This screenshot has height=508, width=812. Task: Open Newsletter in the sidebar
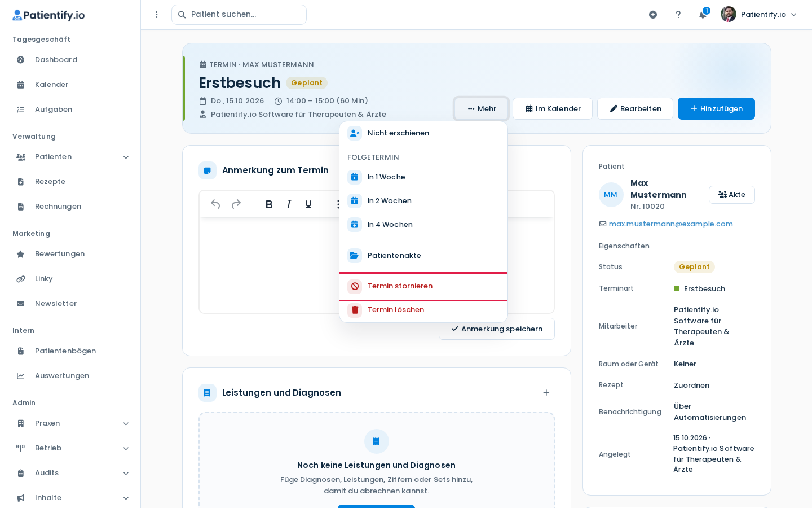click(x=70, y=304)
